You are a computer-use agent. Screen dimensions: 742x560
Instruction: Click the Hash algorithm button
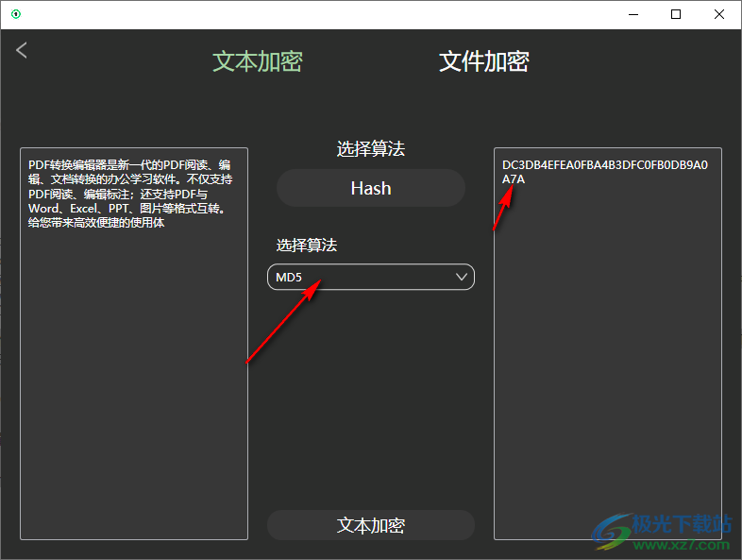pos(371,188)
